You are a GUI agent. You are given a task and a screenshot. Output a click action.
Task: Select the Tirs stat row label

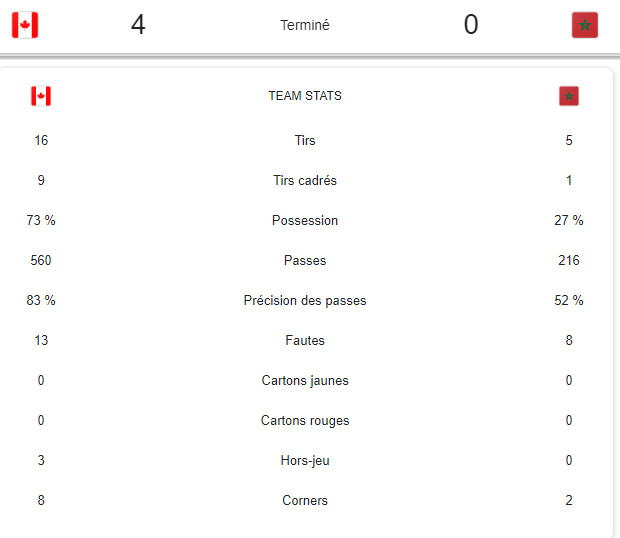(x=305, y=141)
